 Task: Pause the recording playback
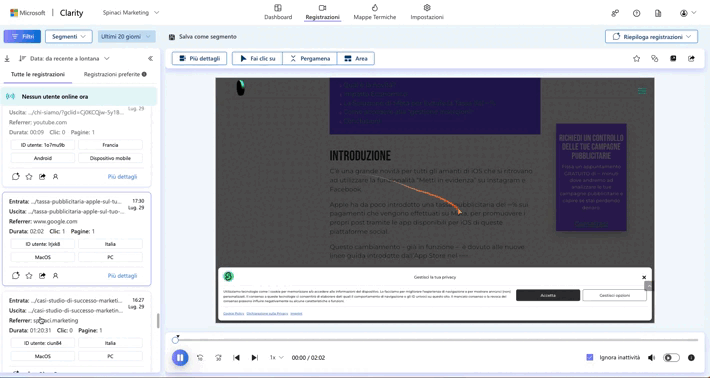pyautogui.click(x=180, y=358)
